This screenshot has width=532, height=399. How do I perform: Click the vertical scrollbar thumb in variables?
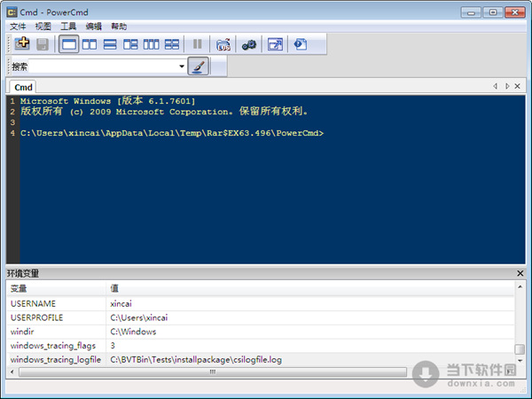[x=520, y=348]
